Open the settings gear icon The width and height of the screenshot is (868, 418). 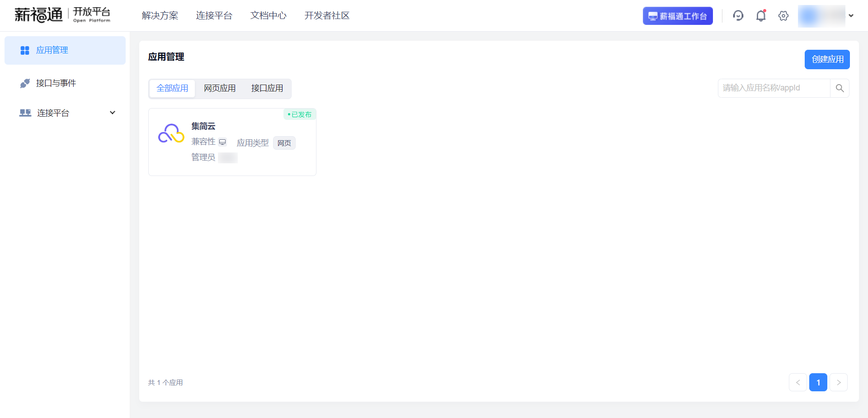coord(783,16)
